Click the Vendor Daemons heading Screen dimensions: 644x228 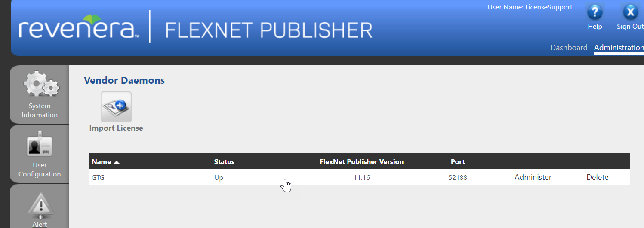click(124, 80)
